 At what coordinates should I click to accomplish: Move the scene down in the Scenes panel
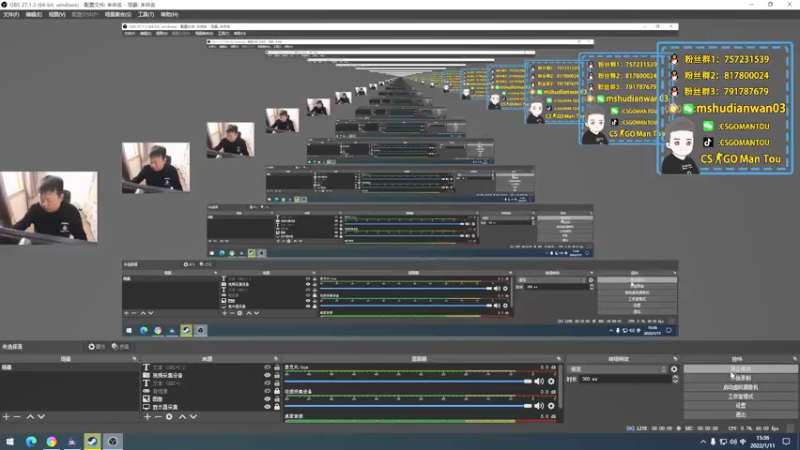click(x=41, y=417)
